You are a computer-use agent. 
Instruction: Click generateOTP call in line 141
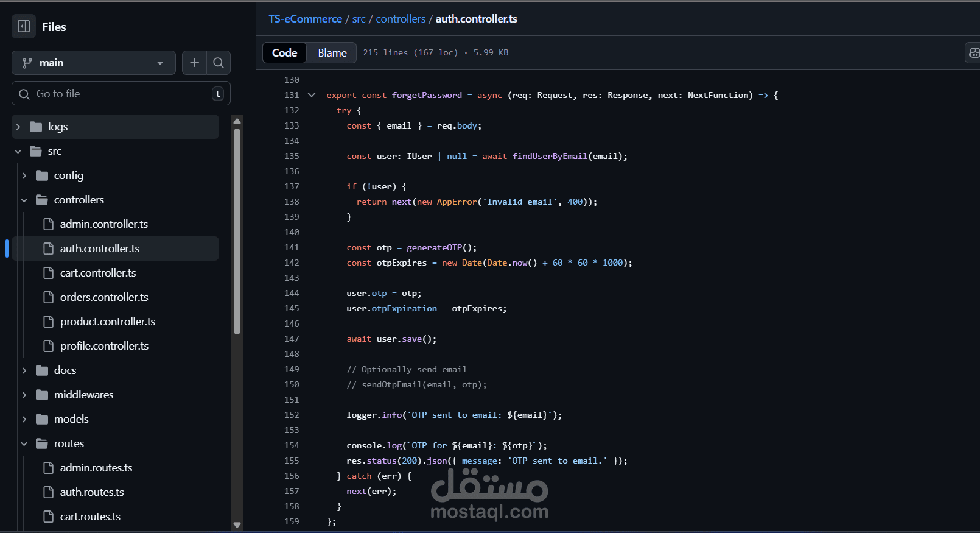435,247
